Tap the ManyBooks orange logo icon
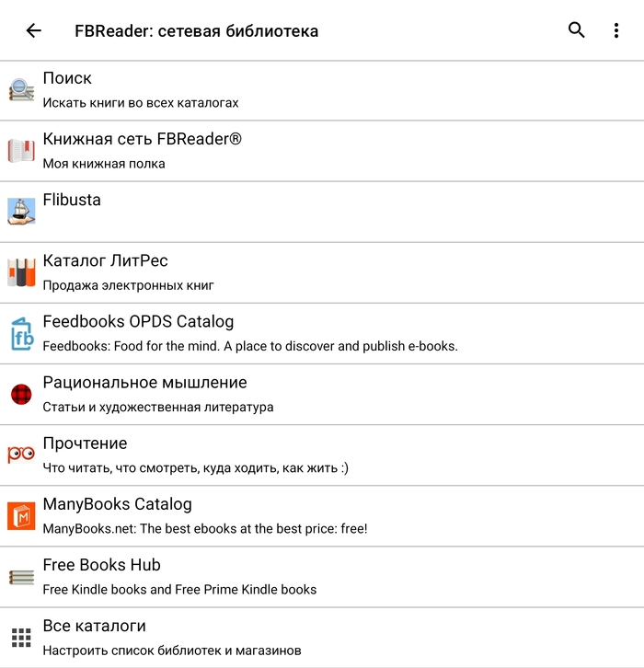The height and width of the screenshot is (668, 644). pos(21,516)
